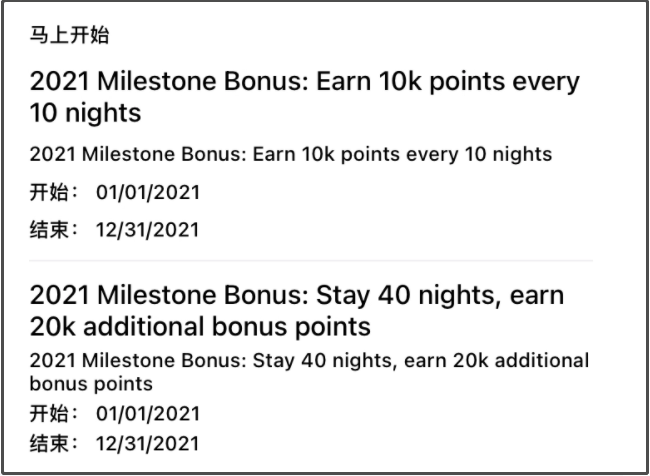Click the divider between the two bonuses

click(311, 261)
